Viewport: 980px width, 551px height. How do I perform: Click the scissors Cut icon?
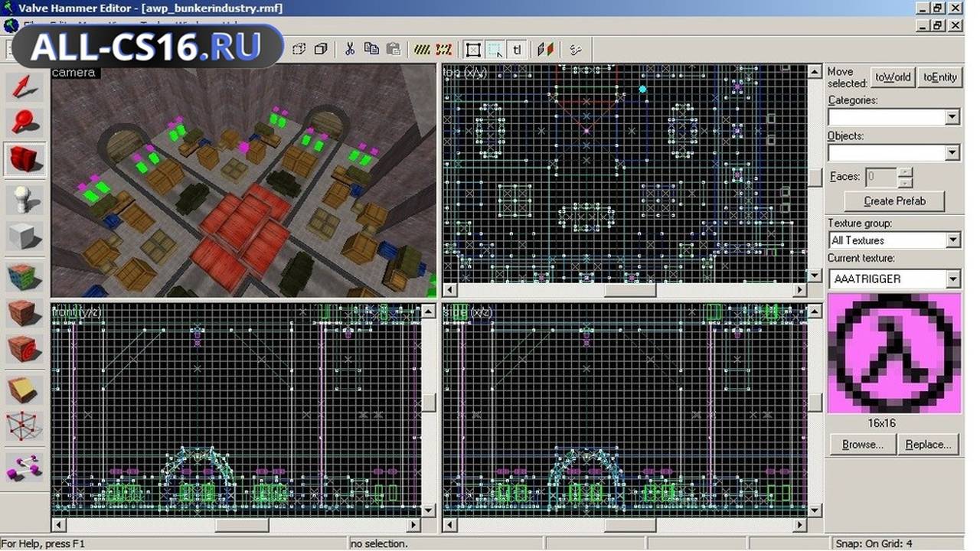(350, 49)
